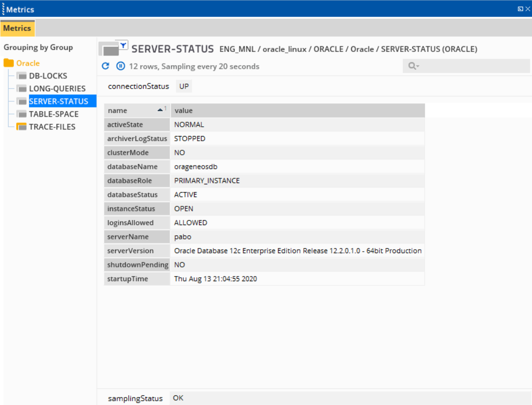
Task: Click the orange TRACE-FILES icon
Action: (x=21, y=127)
